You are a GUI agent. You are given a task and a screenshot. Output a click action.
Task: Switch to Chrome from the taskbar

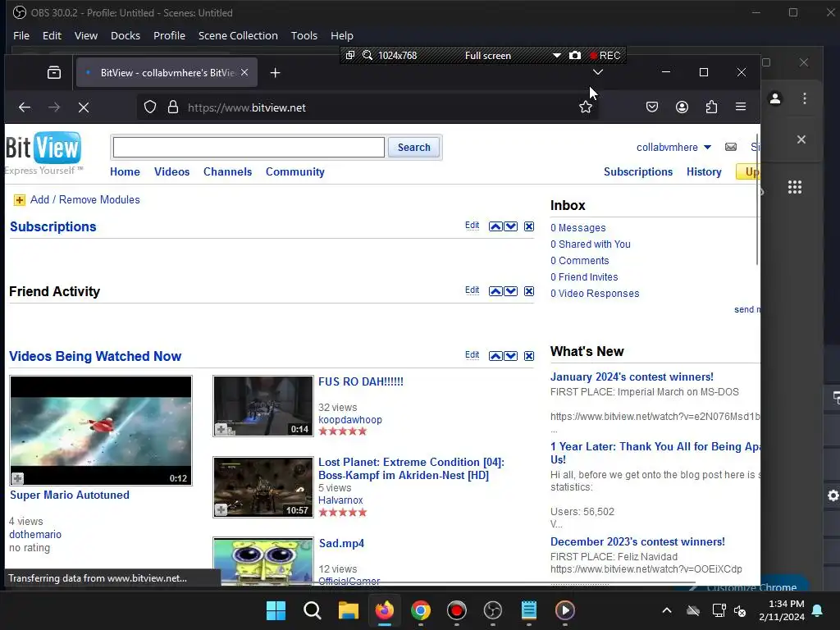click(421, 610)
